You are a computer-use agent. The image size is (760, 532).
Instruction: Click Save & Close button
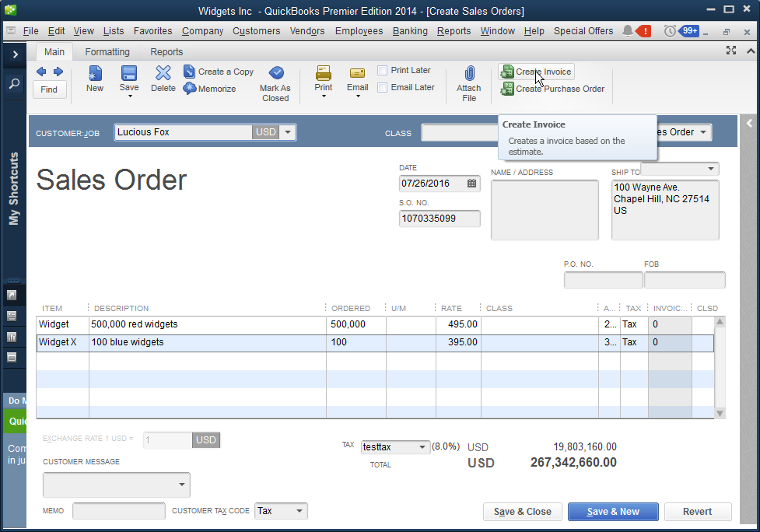tap(523, 512)
